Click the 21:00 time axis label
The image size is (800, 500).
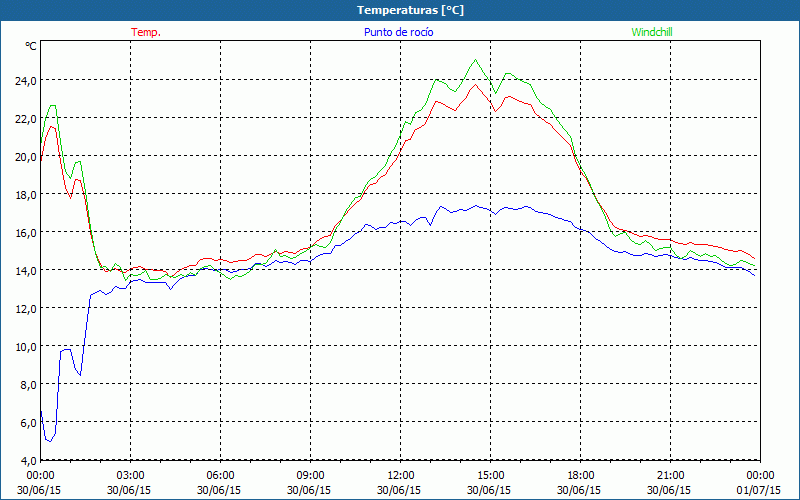tap(670, 476)
